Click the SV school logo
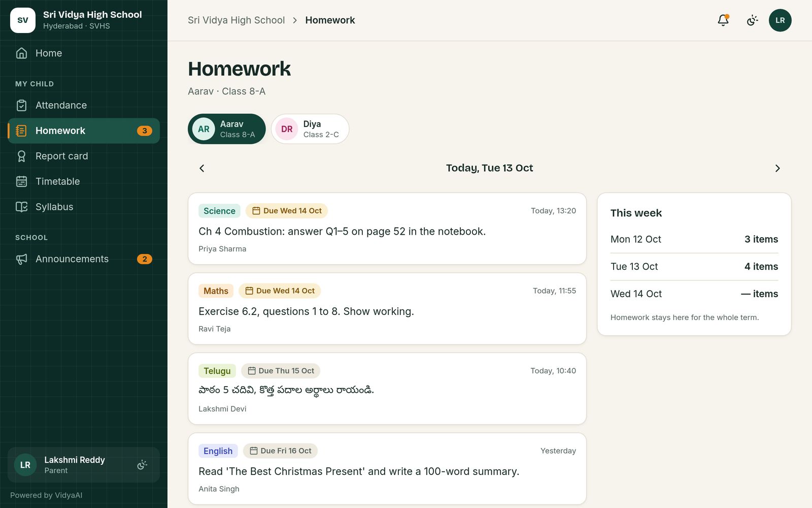Viewport: 812px width, 508px height. point(23,20)
